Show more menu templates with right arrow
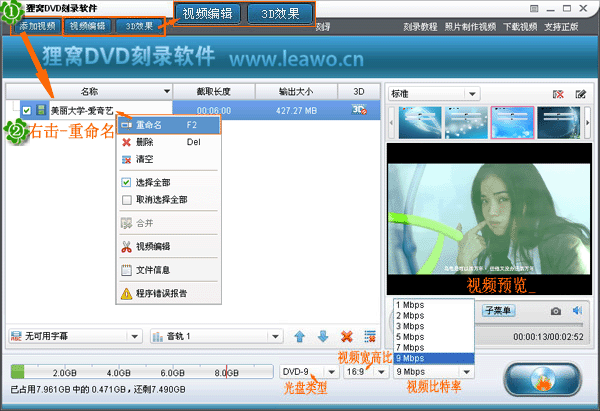 tap(588, 123)
